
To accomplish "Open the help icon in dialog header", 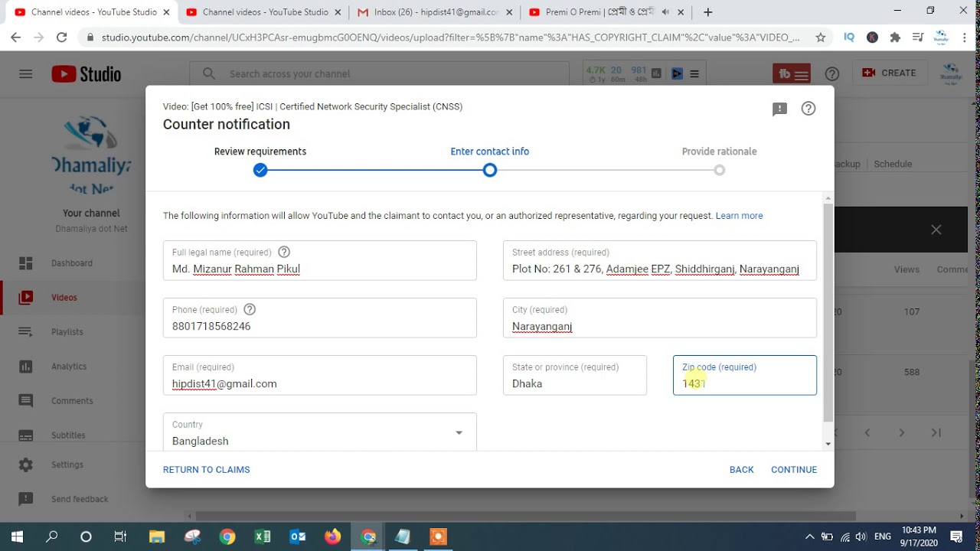I will tap(808, 109).
